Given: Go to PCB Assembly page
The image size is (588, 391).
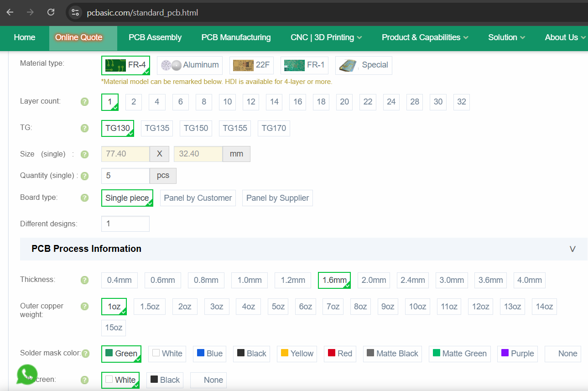Looking at the screenshot, I should click(155, 37).
